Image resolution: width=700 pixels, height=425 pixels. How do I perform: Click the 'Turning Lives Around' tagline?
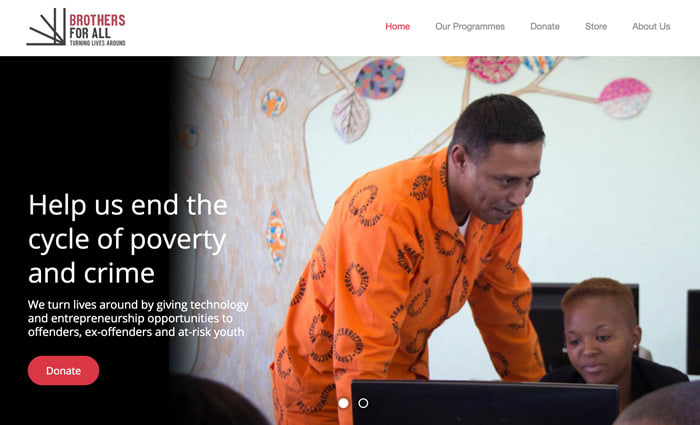[97, 43]
